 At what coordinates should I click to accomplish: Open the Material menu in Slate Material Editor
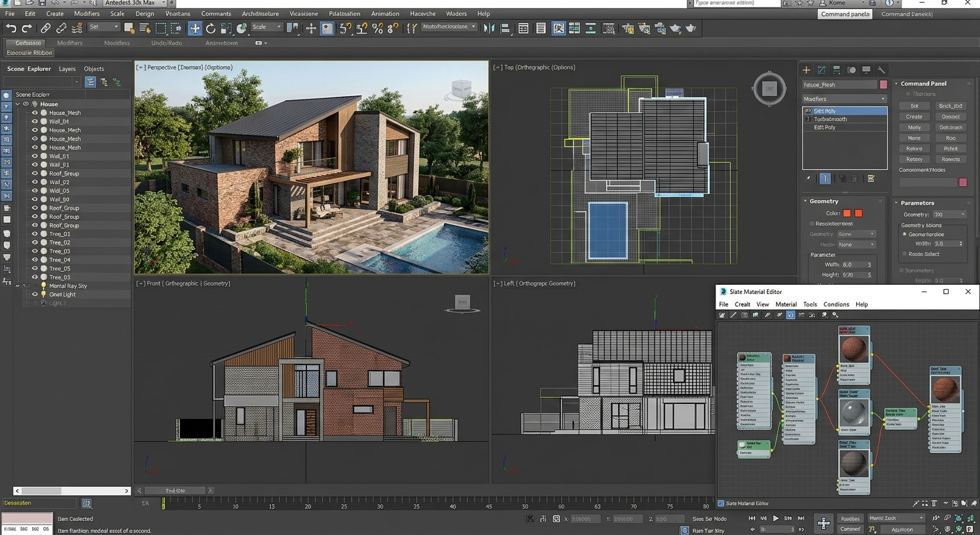tap(786, 304)
